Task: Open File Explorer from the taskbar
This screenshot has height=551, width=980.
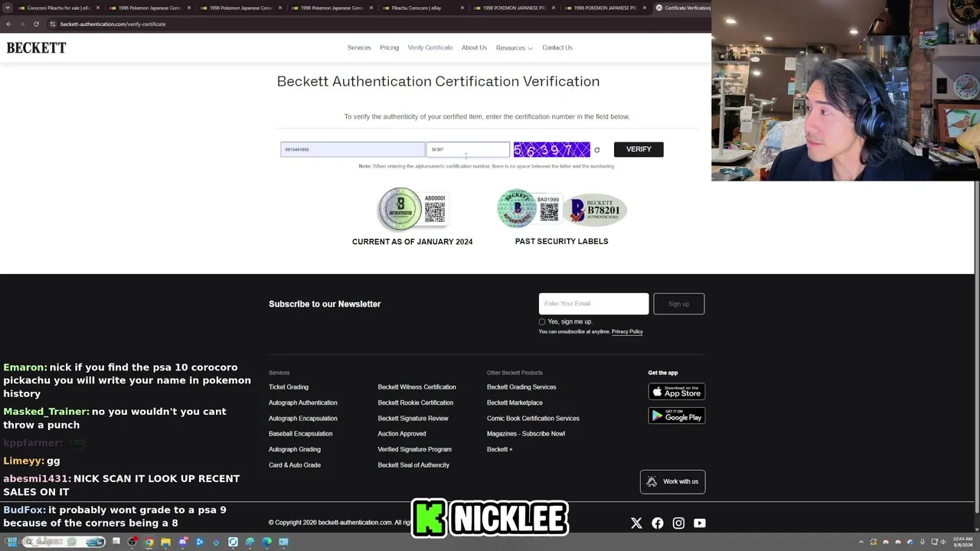Action: pyautogui.click(x=165, y=542)
